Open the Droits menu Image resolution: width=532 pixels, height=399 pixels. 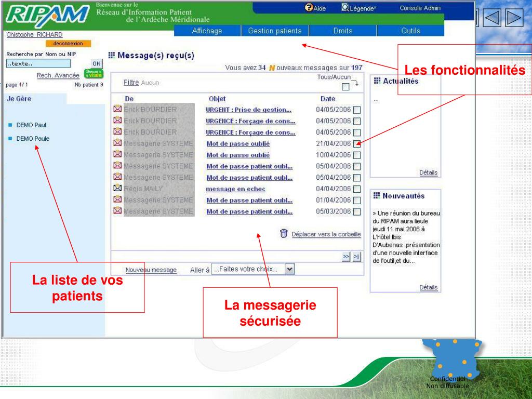343,31
